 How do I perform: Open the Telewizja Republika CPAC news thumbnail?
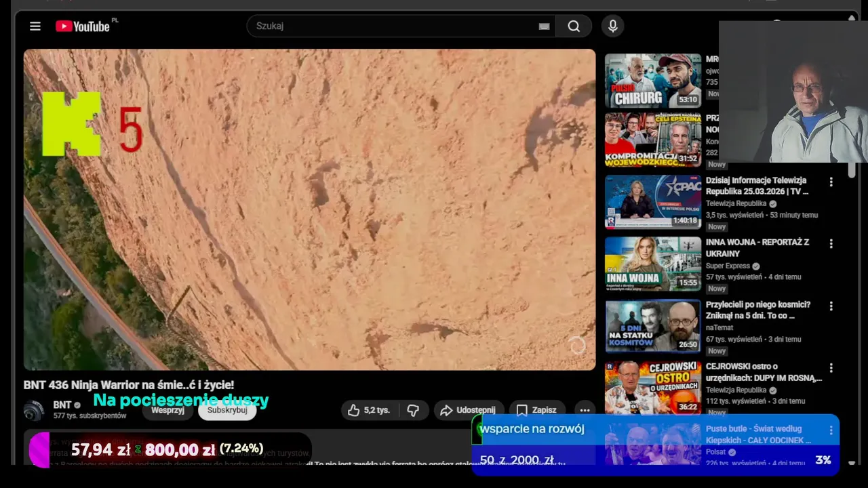coord(653,202)
